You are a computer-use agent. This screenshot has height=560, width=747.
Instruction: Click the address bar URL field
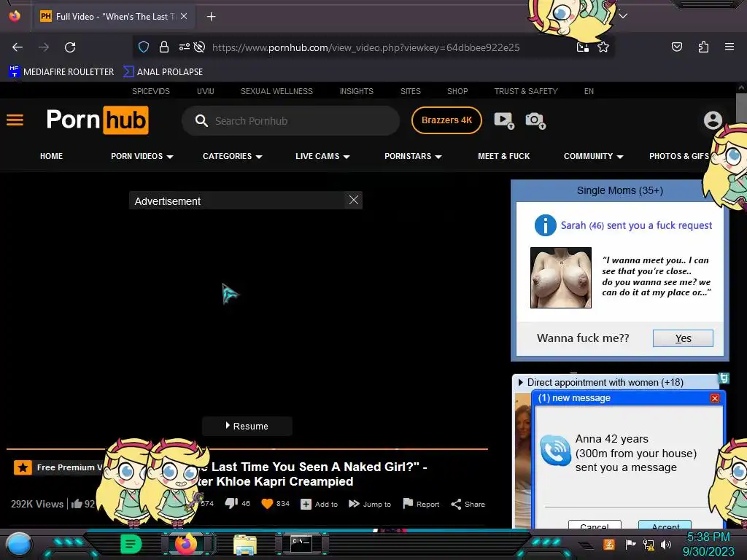coord(366,47)
